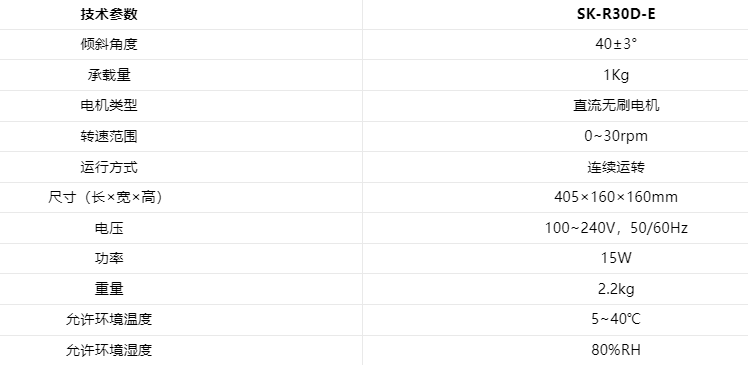Viewport: 748px width, 365px height.
Task: Select the 0~30rpm value
Action: 616,136
